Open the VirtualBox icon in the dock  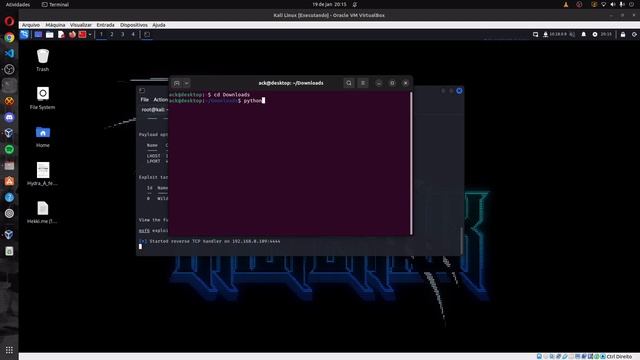tap(9, 133)
